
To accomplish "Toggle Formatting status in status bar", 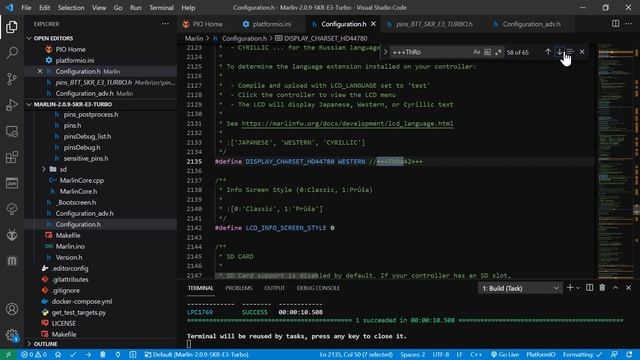I will 582,354.
